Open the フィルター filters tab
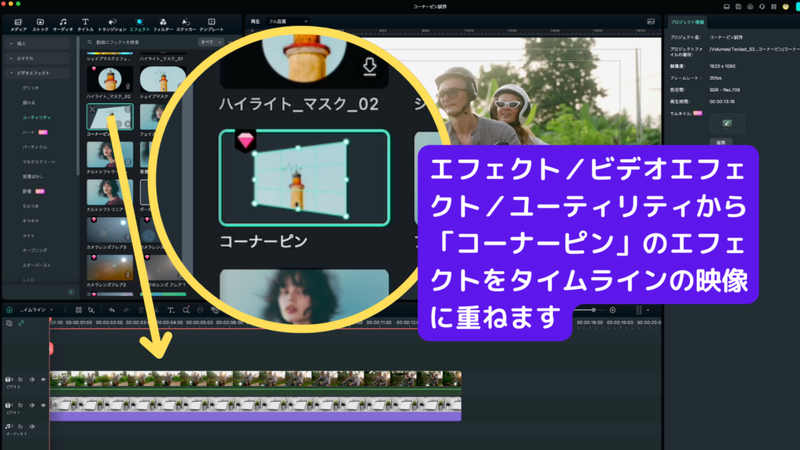800x450 pixels. coord(163,25)
